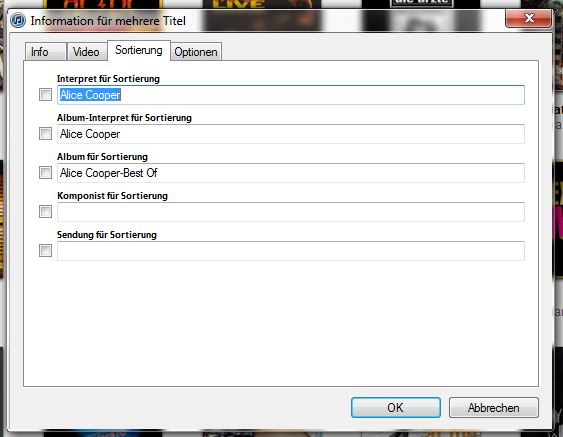Image resolution: width=563 pixels, height=437 pixels.
Task: Close the dialog with the X button
Action: (x=528, y=18)
